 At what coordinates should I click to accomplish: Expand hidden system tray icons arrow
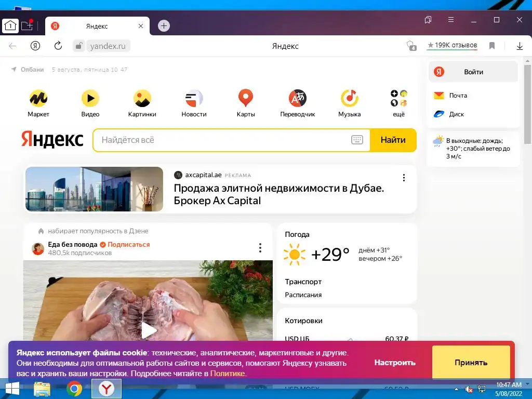(456, 389)
